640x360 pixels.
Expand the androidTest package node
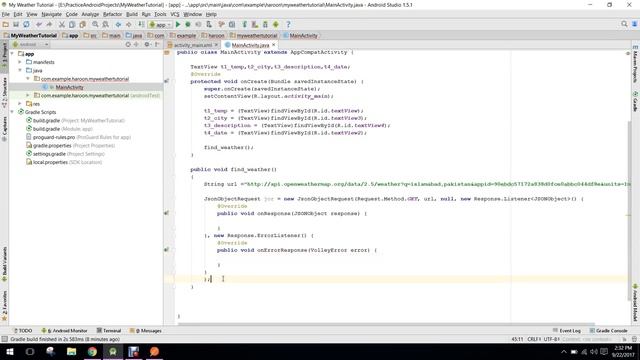tap(28, 95)
